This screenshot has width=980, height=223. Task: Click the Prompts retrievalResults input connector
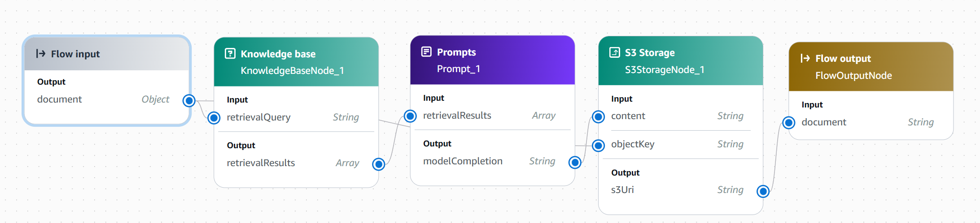[x=410, y=116]
